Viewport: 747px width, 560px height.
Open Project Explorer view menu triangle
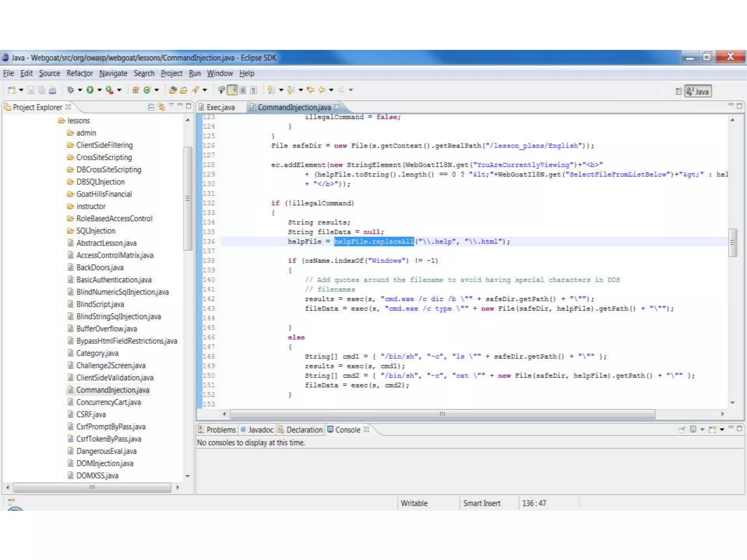[171, 105]
